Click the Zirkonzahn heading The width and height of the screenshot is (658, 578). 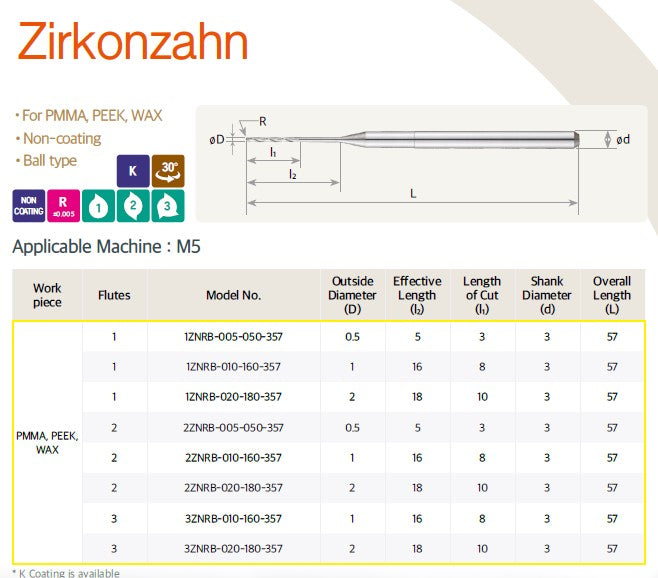point(133,42)
